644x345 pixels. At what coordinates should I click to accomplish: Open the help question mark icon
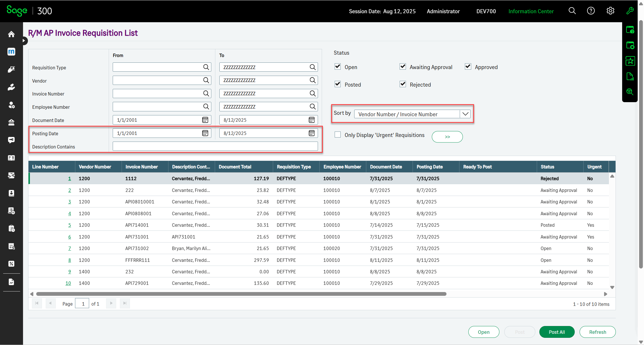591,11
